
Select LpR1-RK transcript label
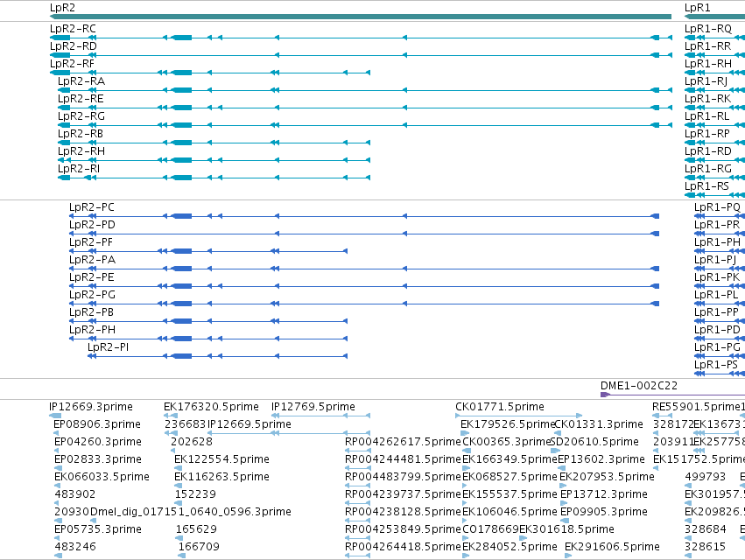pos(708,99)
